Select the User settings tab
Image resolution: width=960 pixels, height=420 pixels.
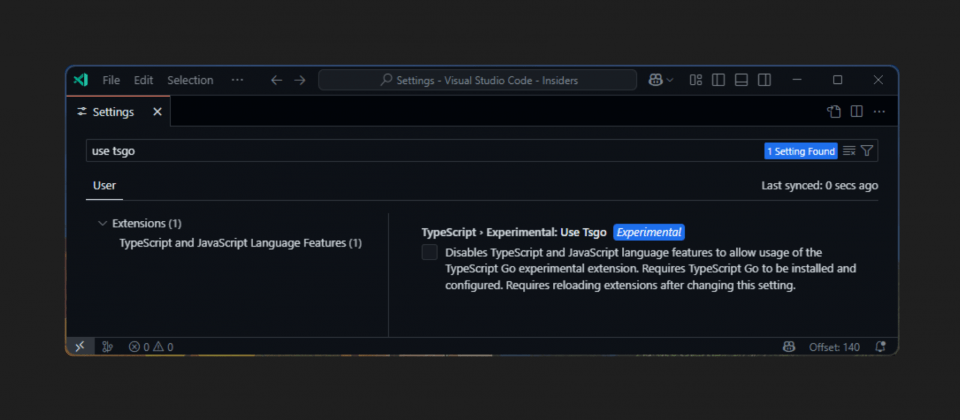click(104, 186)
